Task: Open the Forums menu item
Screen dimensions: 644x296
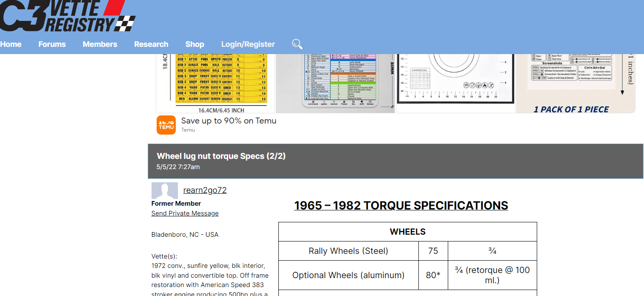Action: pyautogui.click(x=52, y=44)
